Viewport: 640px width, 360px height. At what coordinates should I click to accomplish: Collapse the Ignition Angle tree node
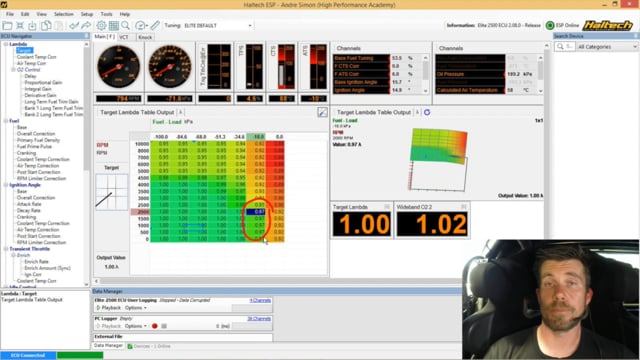coord(6,185)
